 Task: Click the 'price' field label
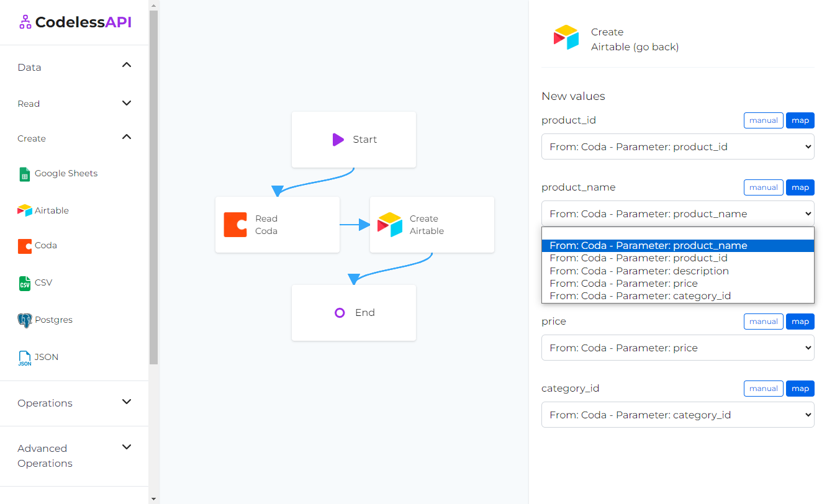[554, 322]
